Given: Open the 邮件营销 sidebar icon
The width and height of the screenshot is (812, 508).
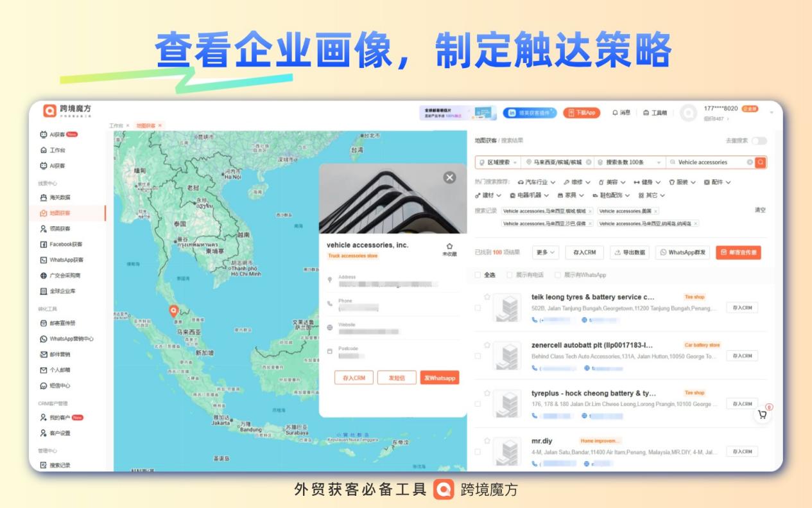Looking at the screenshot, I should (x=53, y=353).
